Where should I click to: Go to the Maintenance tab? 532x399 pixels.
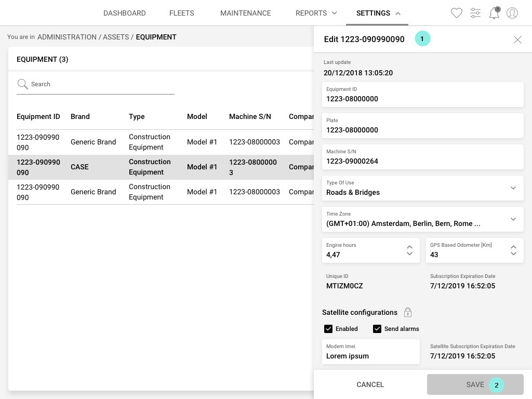click(245, 13)
